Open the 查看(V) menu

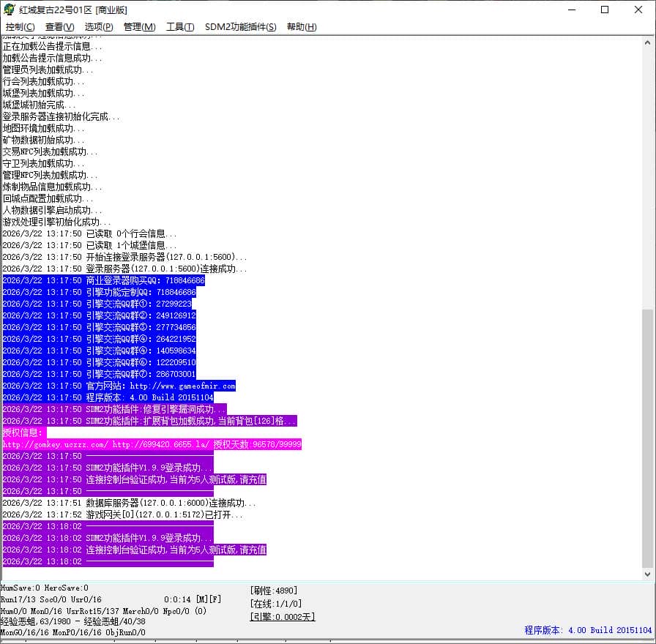pos(60,27)
